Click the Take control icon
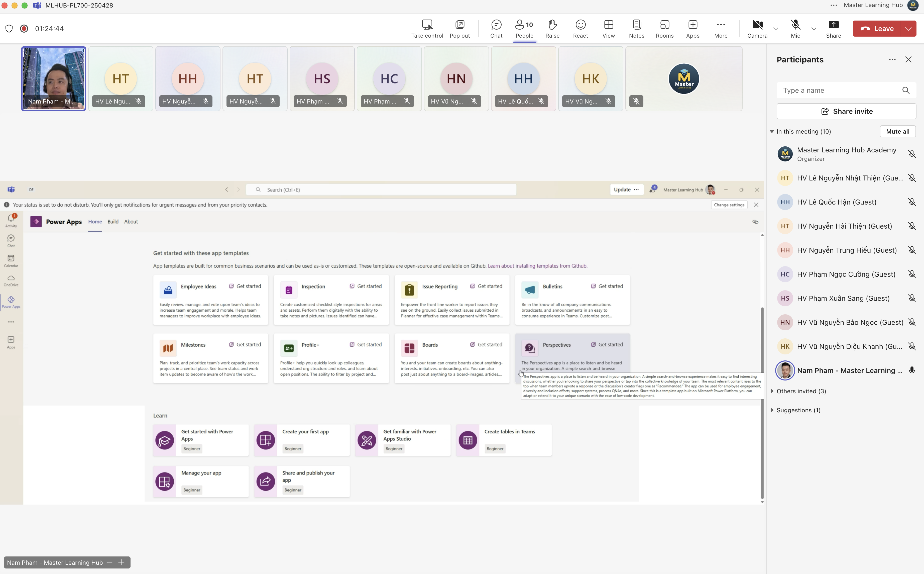Viewport: 924px width, 574px height. point(427,29)
